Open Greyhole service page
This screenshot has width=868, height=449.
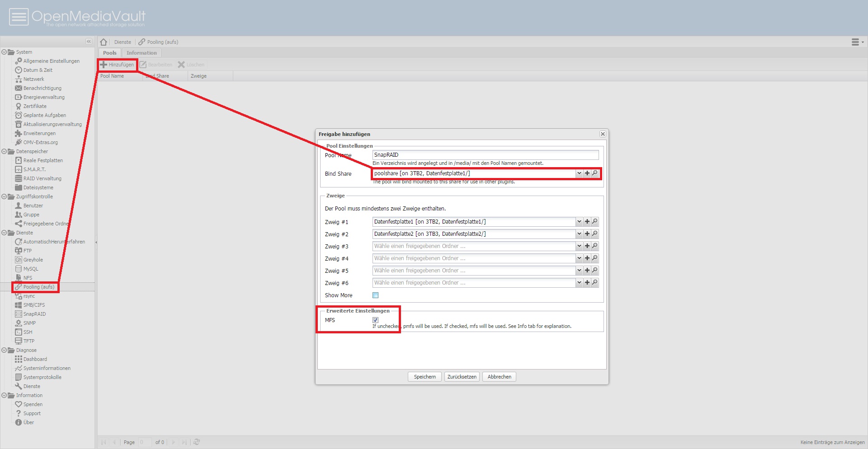(33, 260)
